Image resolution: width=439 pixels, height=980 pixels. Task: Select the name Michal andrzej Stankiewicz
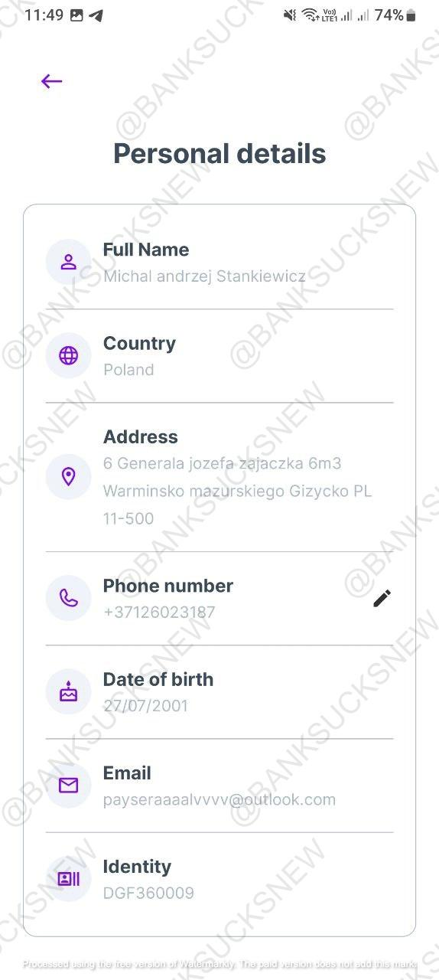204,276
